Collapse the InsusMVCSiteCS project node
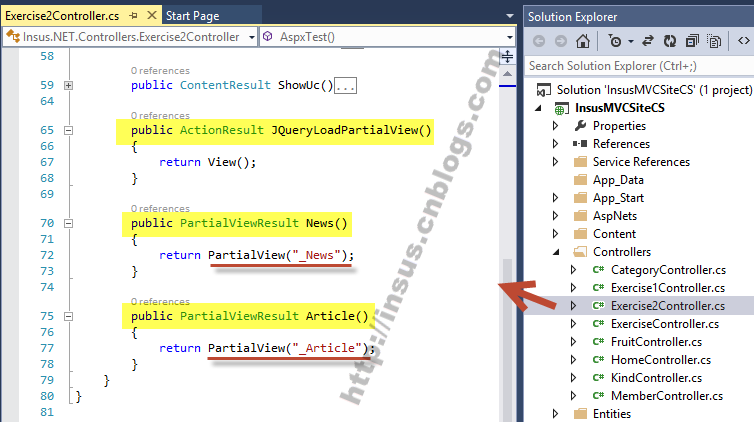 point(538,109)
